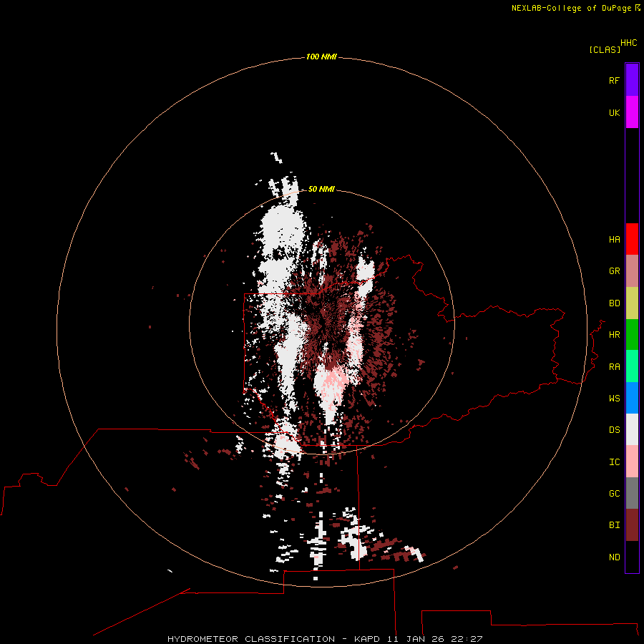Click the UK magenta legend swatch

(632, 112)
